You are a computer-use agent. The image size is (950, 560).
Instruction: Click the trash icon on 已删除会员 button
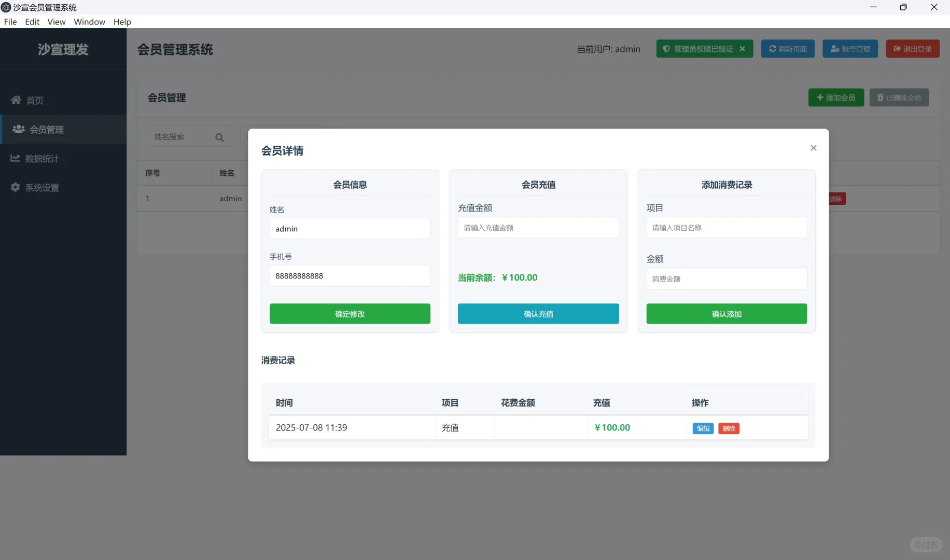coord(880,97)
